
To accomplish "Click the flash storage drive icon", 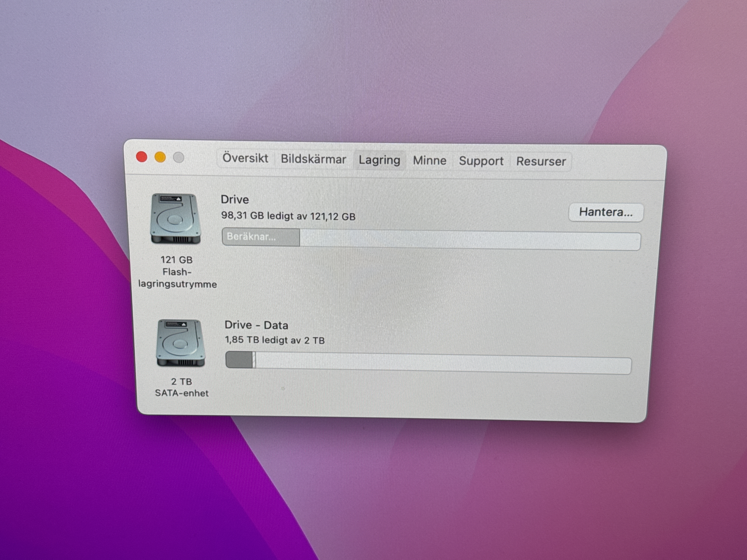I will 176,218.
